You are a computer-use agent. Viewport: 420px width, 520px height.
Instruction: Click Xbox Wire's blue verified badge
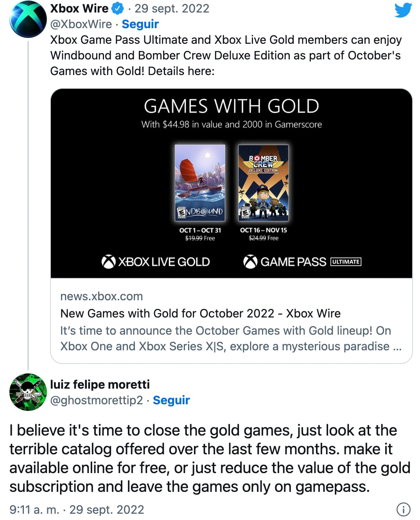click(x=118, y=8)
